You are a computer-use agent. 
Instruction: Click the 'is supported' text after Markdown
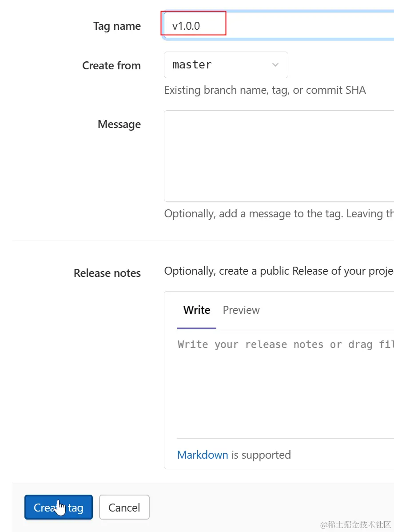click(261, 455)
